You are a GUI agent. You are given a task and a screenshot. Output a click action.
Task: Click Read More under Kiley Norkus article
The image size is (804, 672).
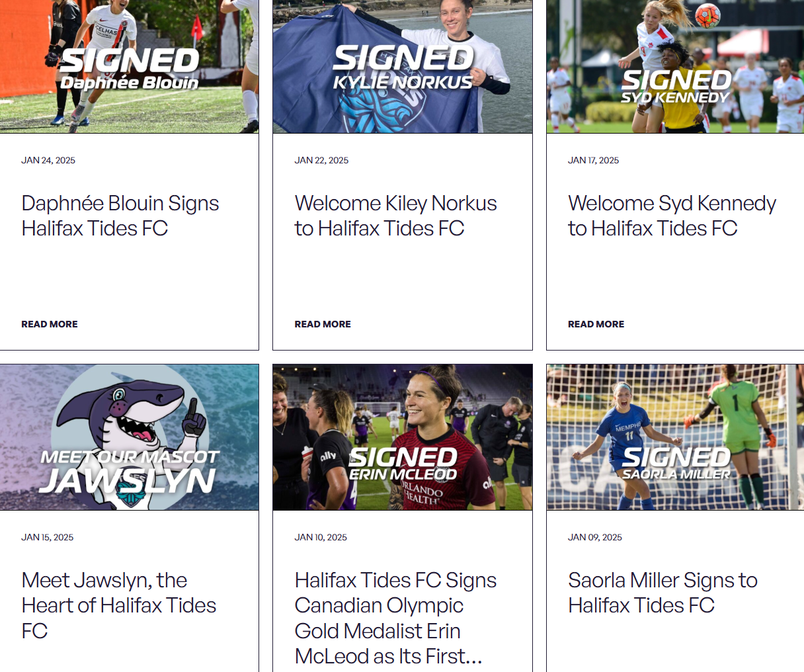323,324
